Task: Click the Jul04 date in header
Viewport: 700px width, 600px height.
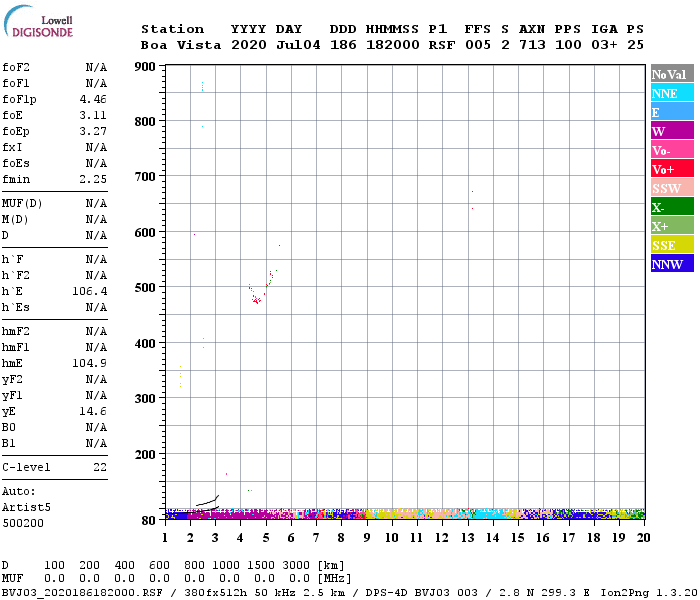Action: click(298, 45)
